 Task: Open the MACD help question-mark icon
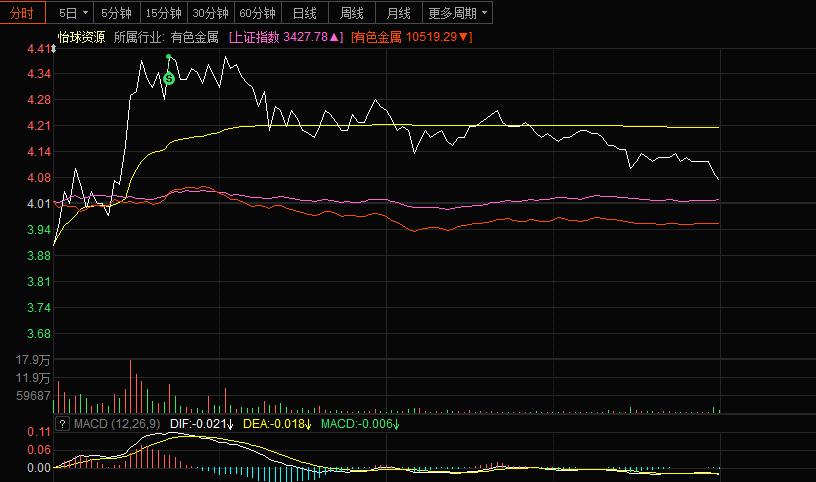coord(62,424)
